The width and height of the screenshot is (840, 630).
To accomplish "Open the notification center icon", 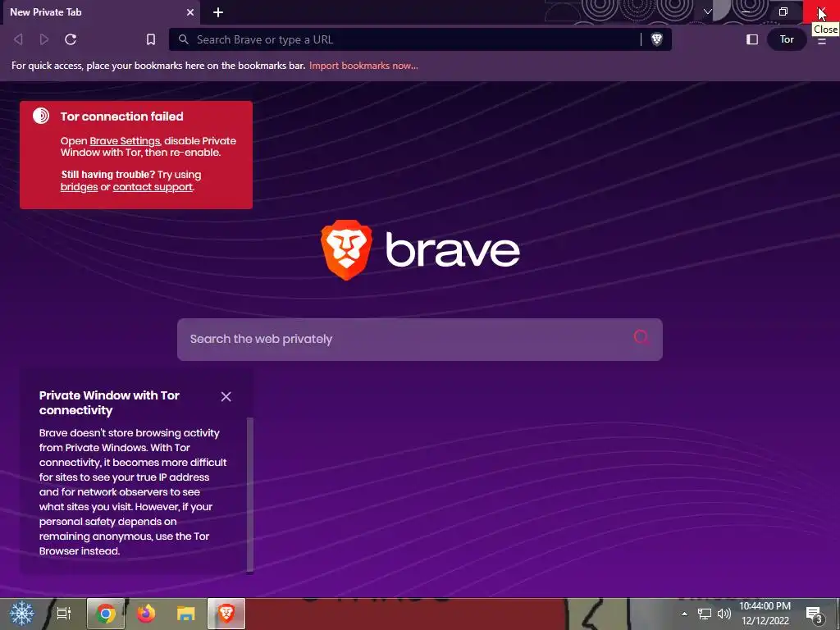I will tap(815, 614).
